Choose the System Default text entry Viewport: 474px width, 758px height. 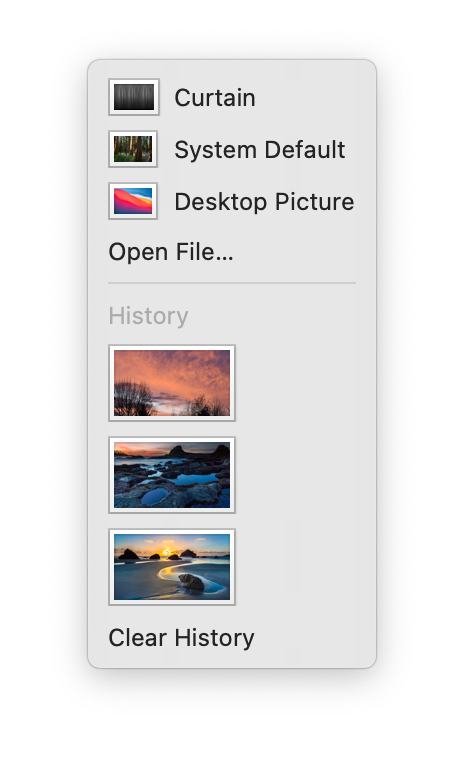259,149
